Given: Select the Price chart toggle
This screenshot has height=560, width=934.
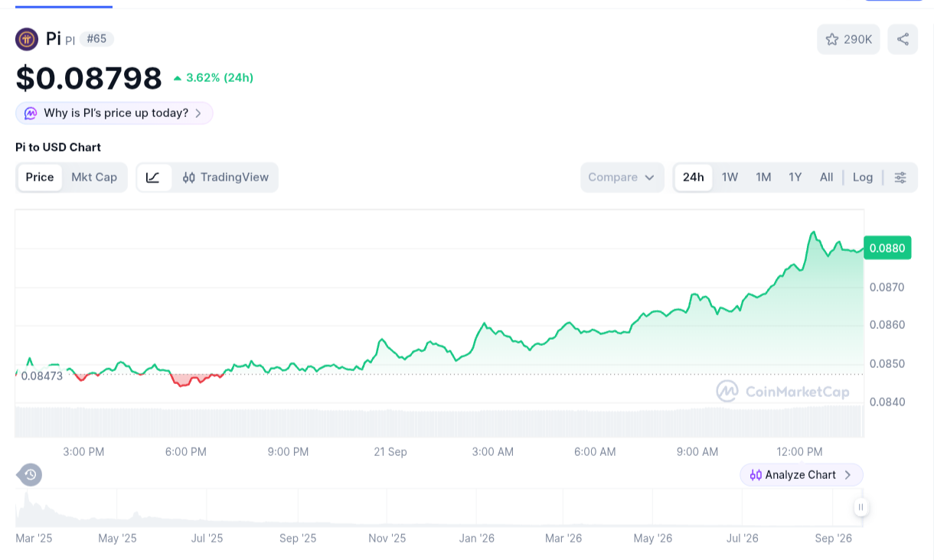Looking at the screenshot, I should 40,177.
